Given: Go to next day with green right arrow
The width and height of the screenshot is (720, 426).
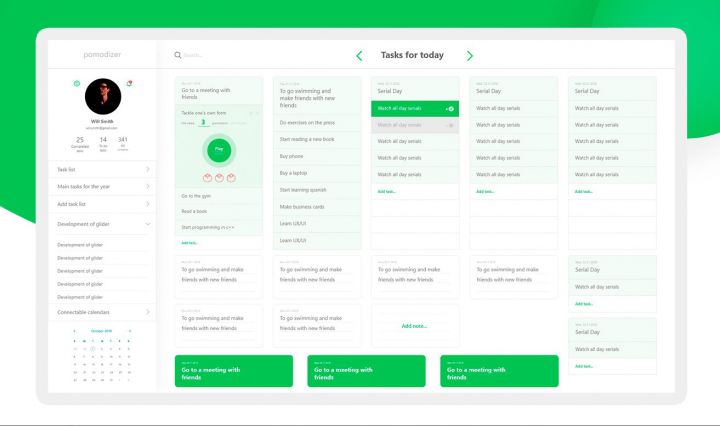Looking at the screenshot, I should [470, 56].
